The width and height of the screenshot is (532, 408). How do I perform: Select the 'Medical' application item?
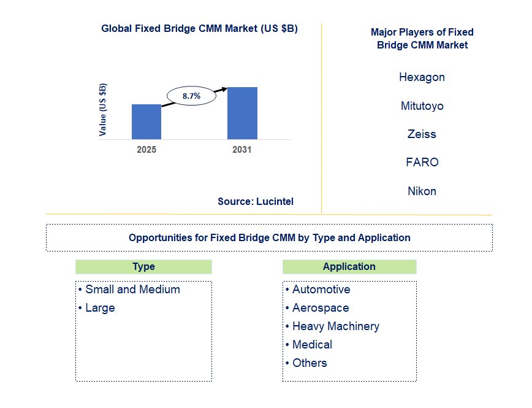[x=312, y=345]
